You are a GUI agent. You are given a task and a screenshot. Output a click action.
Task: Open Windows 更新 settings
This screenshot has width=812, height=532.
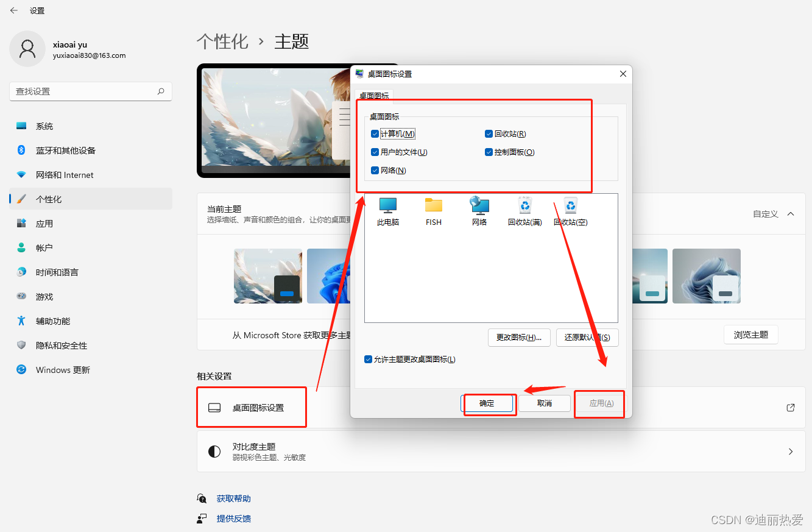(91, 370)
